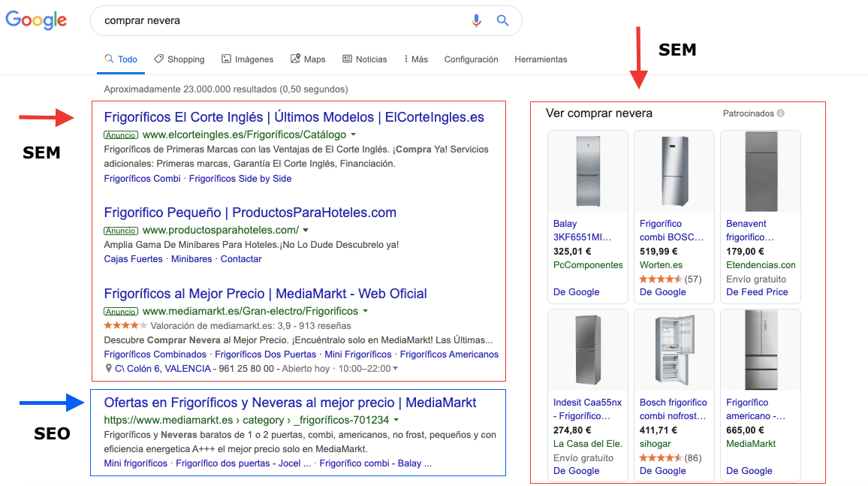Click Frigoríficos Dos Puertas sitelink
This screenshot has height=486, width=868.
tap(266, 355)
